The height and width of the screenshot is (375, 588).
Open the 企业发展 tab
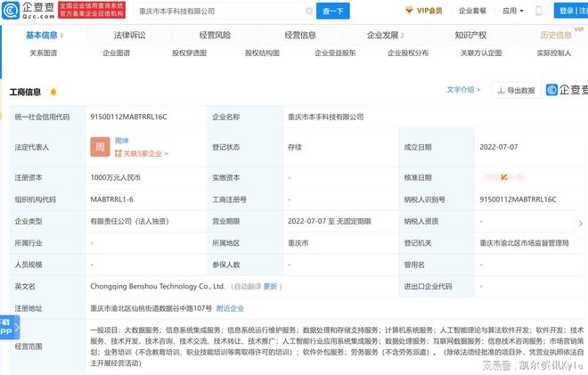click(385, 36)
